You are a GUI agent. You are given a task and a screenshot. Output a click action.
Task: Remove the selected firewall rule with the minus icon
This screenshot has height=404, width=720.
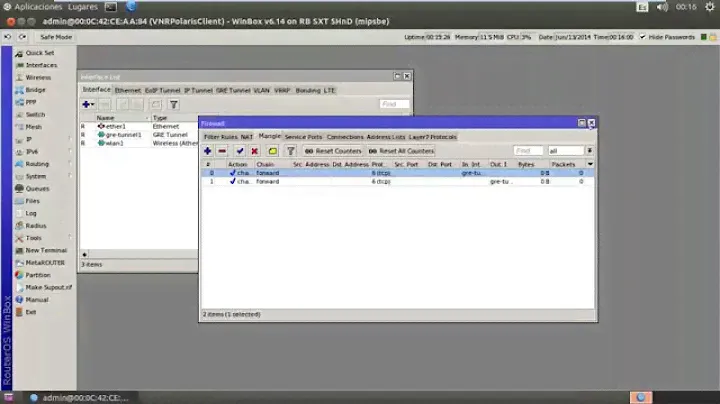coord(222,150)
